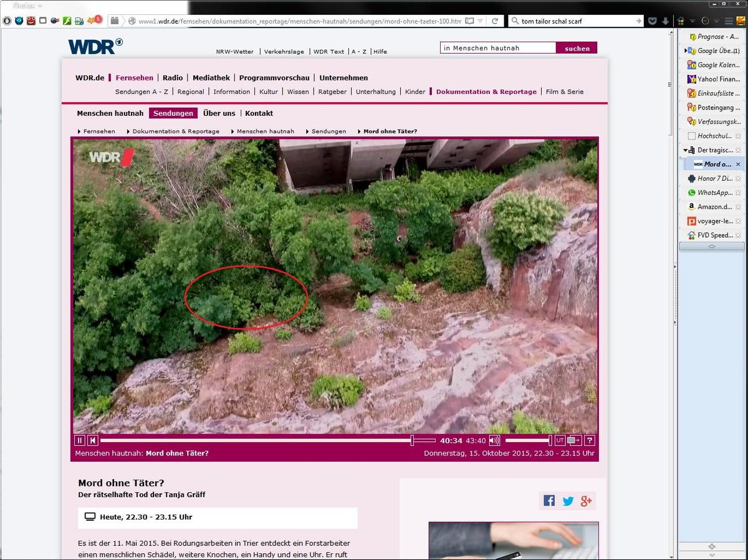748x560 pixels.
Task: Close the 'Amazon.d...' sidebar tab
Action: 738,207
